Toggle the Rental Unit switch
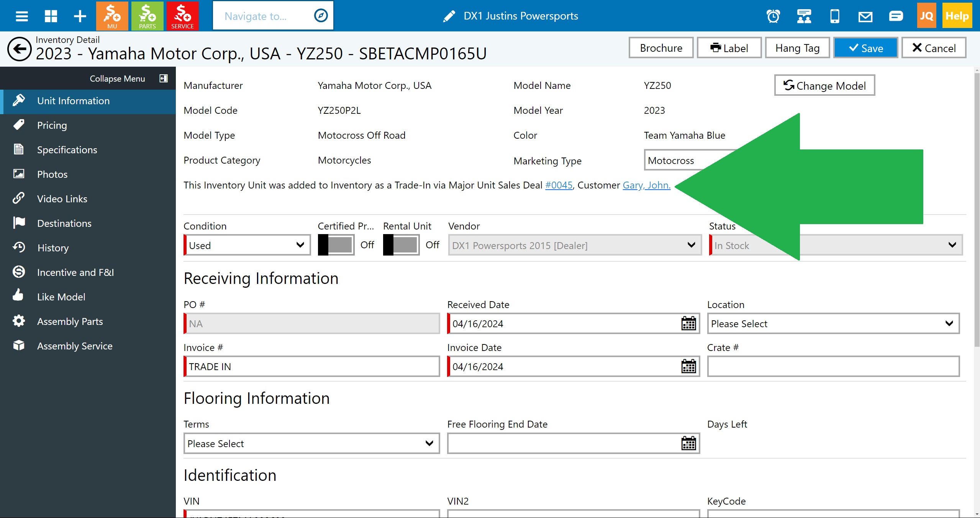Screen dimensions: 980x518 401,245
